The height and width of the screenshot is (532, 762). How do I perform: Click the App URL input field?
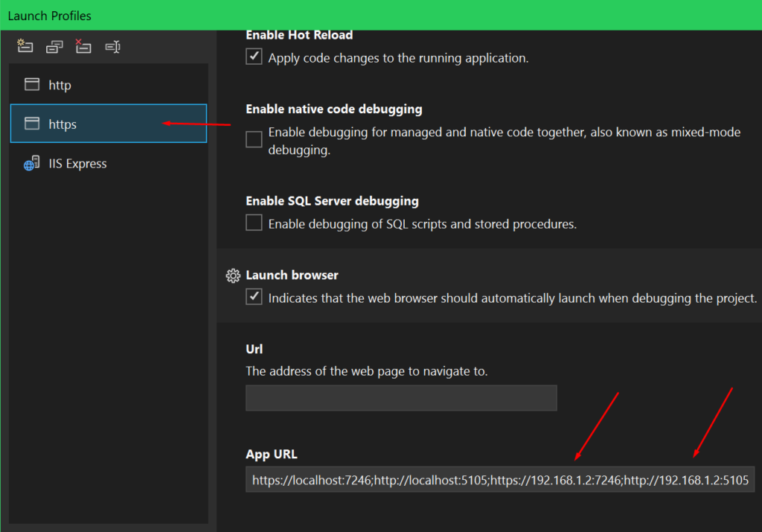coord(500,479)
